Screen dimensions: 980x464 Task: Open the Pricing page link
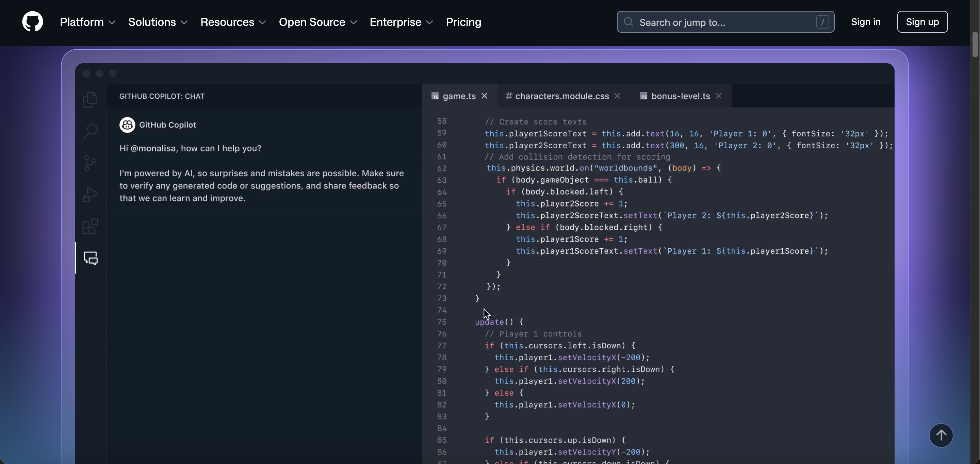(463, 22)
